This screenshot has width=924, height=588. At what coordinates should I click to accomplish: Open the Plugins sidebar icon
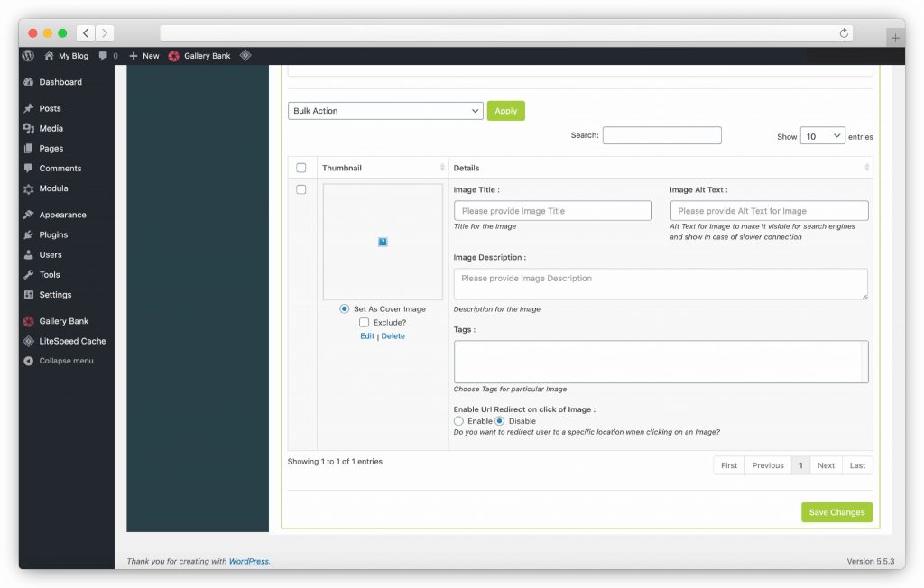(x=29, y=234)
